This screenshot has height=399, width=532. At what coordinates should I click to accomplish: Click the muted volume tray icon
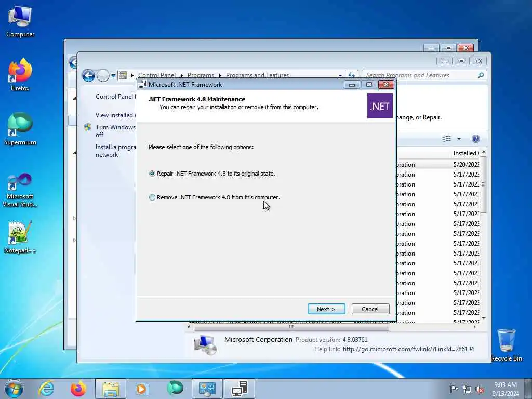[x=480, y=390]
